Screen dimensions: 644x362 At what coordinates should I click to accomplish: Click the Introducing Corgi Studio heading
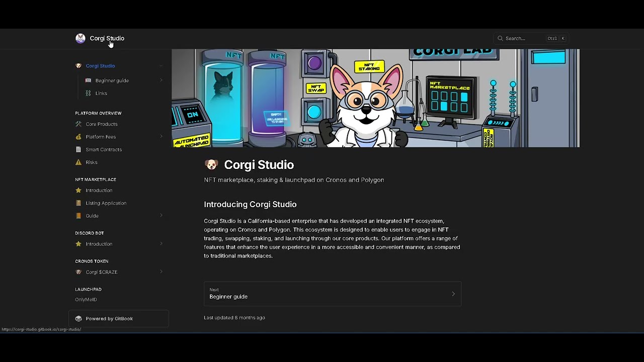[x=250, y=204]
